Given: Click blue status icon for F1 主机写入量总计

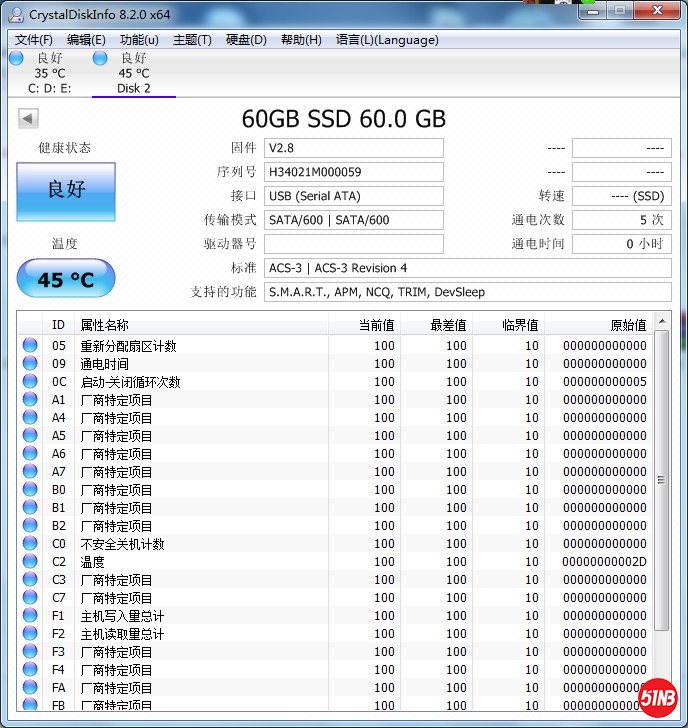Looking at the screenshot, I should click(x=30, y=616).
